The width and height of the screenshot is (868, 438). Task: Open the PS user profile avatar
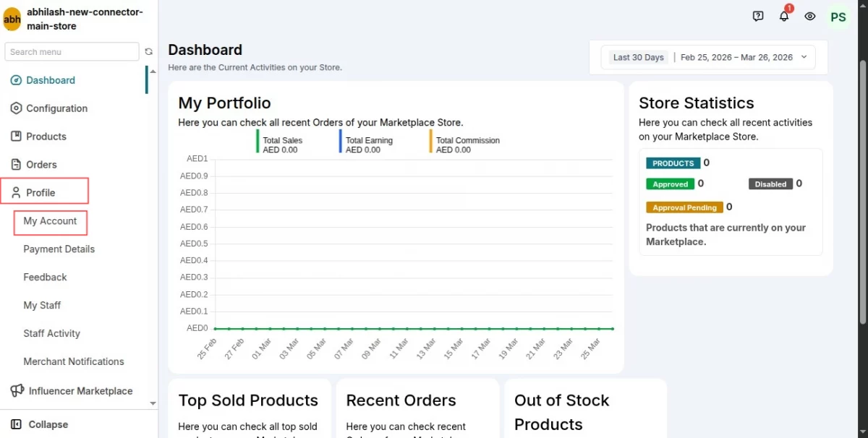tap(838, 17)
